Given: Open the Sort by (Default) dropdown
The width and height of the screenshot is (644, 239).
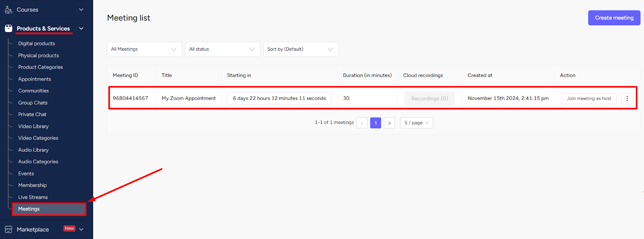Looking at the screenshot, I should 301,49.
